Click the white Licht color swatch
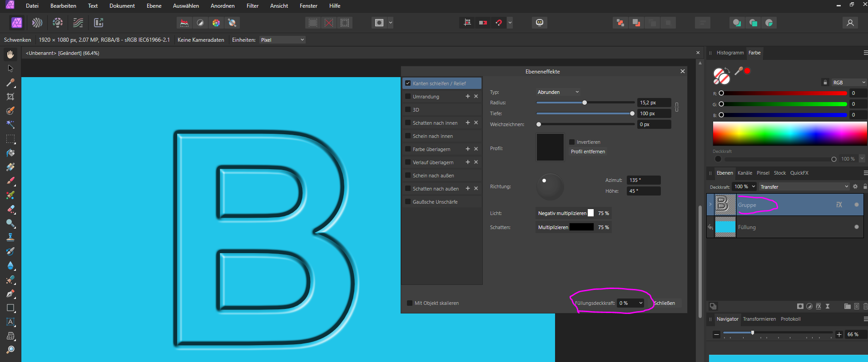The height and width of the screenshot is (362, 868). [x=590, y=213]
